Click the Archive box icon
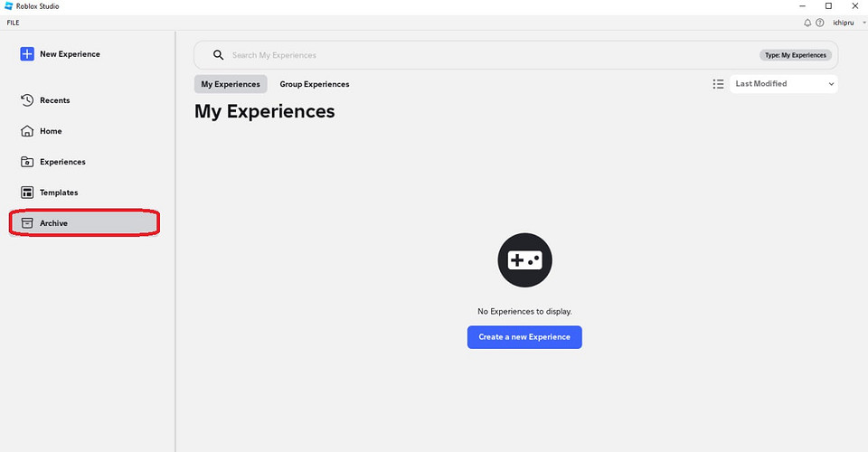This screenshot has width=868, height=452. tap(27, 223)
